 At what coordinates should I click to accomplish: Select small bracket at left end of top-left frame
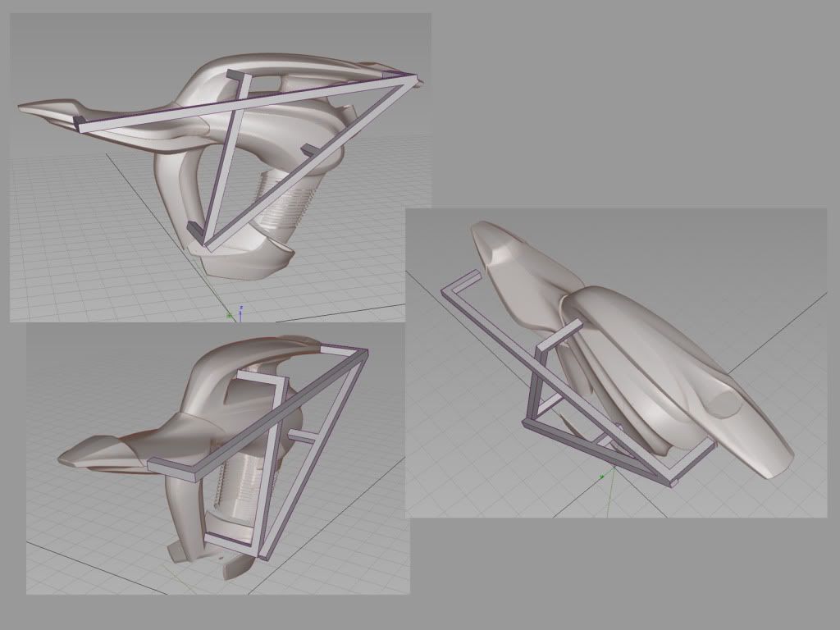click(x=80, y=123)
